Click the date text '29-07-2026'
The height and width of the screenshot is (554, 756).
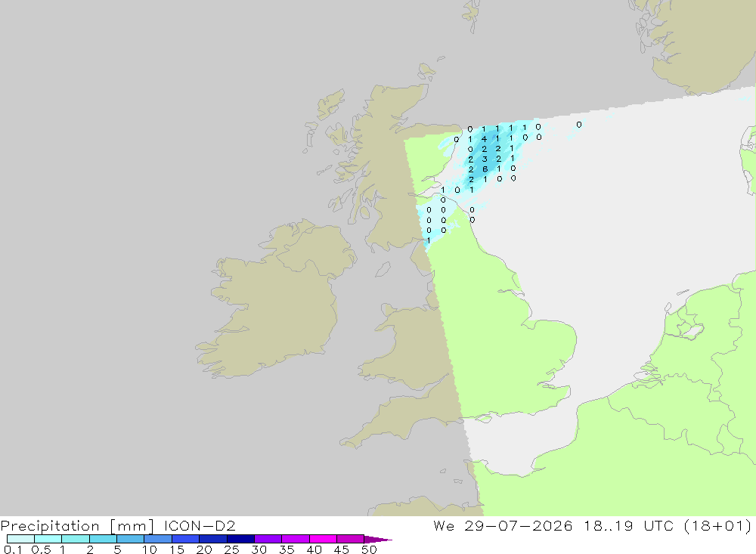click(x=519, y=525)
